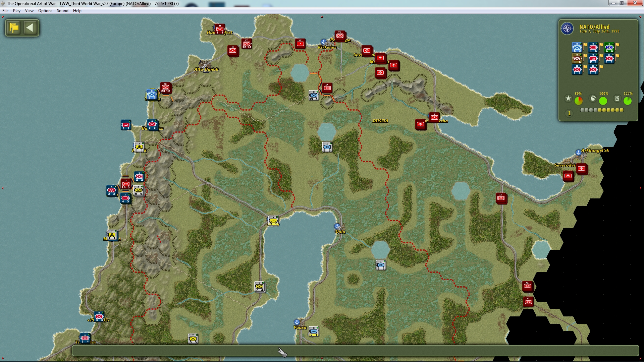The image size is (644, 362).
Task: Click the Arkhangel'sk port anchor icon
Action: pos(578,153)
